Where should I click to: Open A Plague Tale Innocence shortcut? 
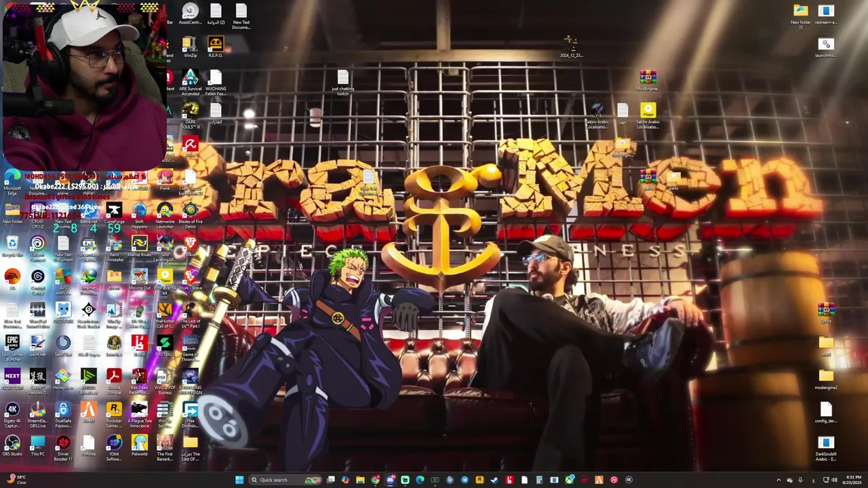(140, 413)
